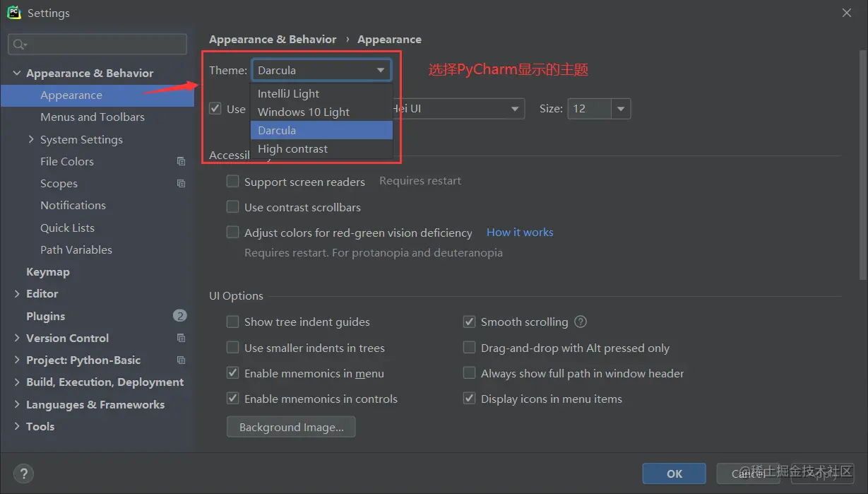
Task: Click in the settings search field
Action: 97,45
